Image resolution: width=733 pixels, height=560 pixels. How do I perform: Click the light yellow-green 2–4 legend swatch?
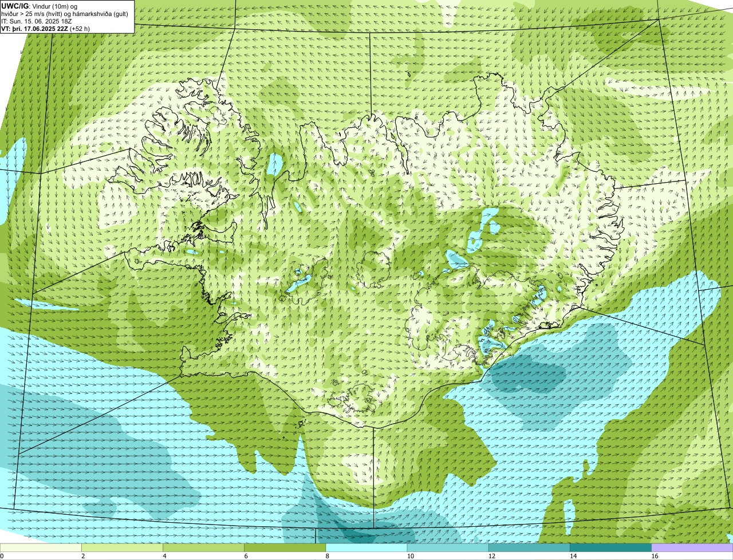(x=122, y=547)
